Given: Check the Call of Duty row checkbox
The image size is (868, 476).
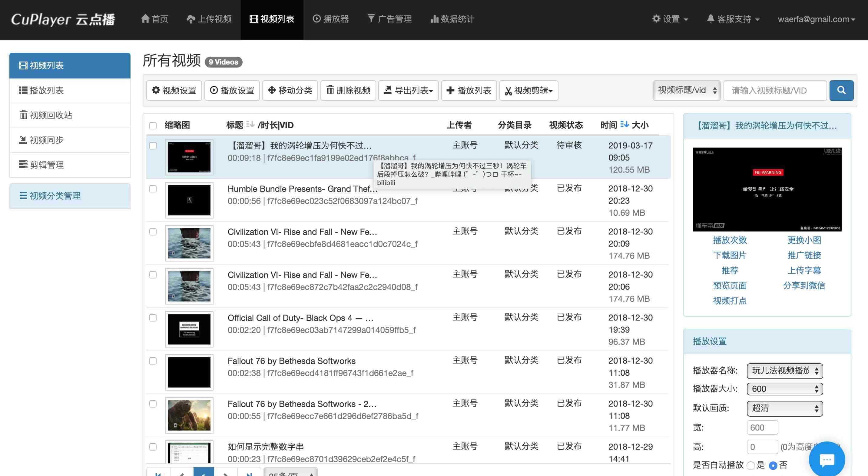Looking at the screenshot, I should (x=153, y=318).
